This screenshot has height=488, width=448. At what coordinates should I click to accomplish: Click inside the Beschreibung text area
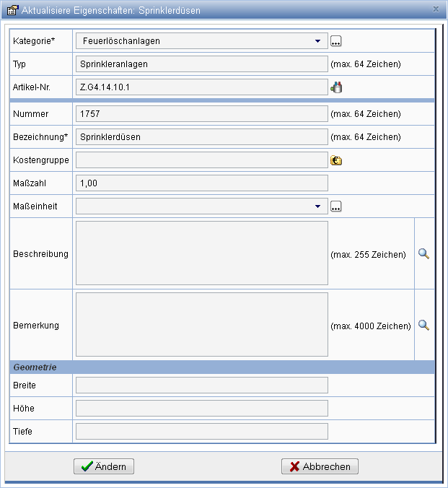click(x=201, y=253)
